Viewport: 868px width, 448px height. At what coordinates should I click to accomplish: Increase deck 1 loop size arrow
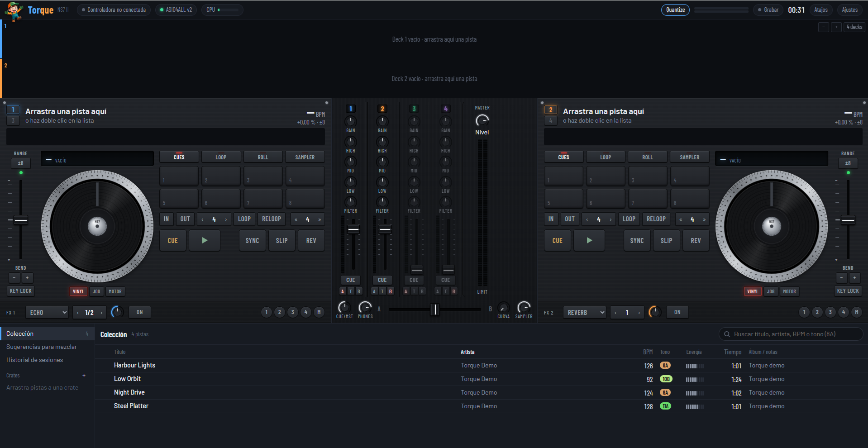(226, 219)
